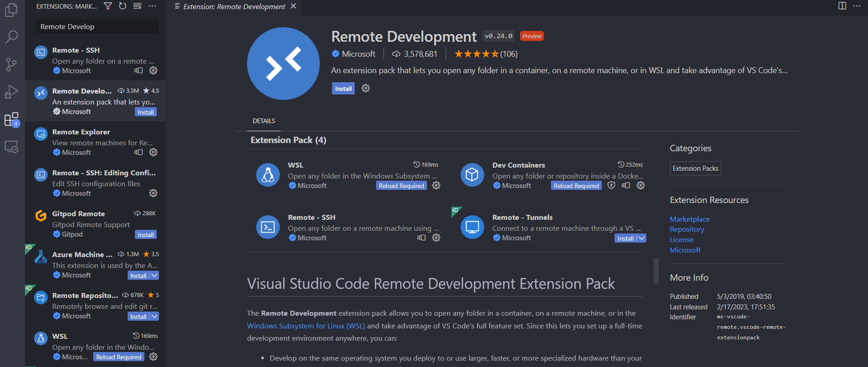This screenshot has width=868, height=367.
Task: Open Run and Debug view
Action: click(x=11, y=92)
